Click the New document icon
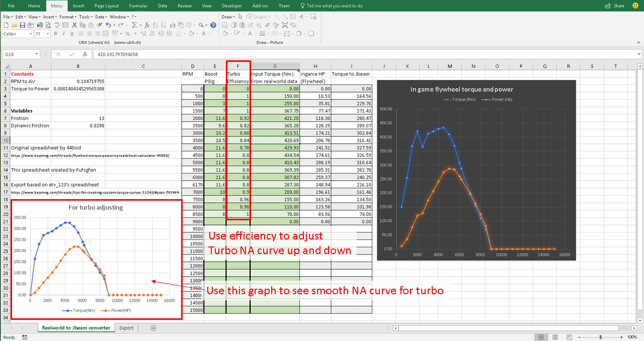Viewport: 644px width, 341px height. click(x=6, y=25)
